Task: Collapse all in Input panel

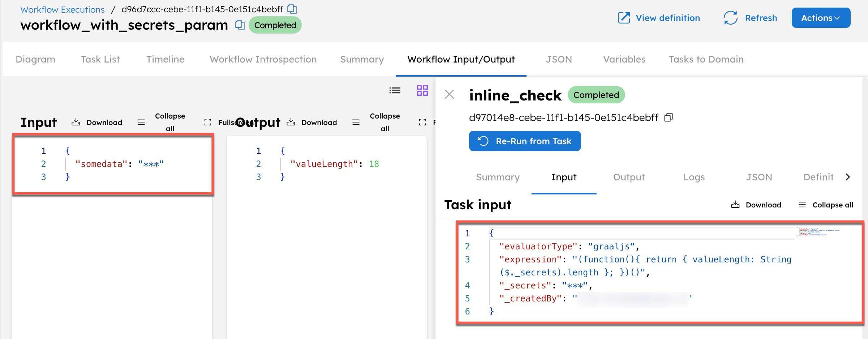Action: [162, 123]
